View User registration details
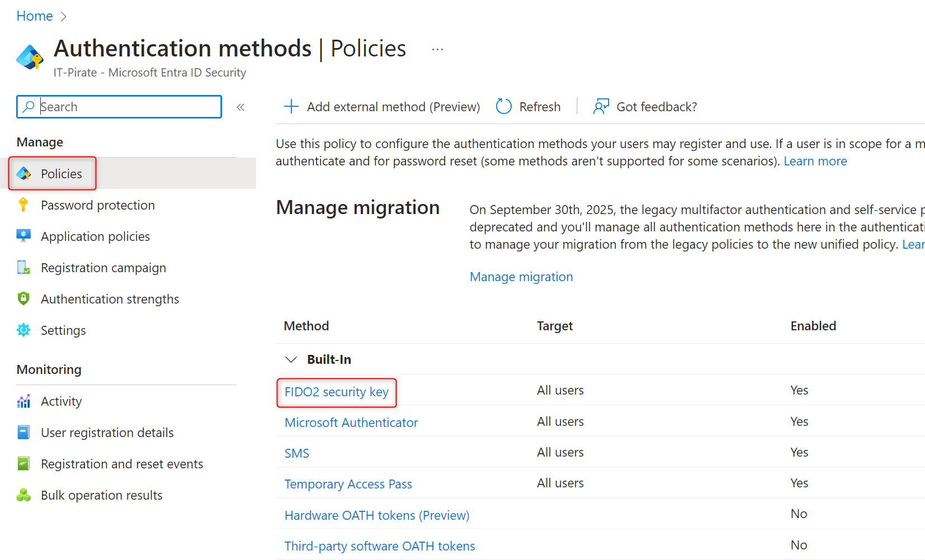Viewport: 925px width, 560px height. tap(107, 433)
